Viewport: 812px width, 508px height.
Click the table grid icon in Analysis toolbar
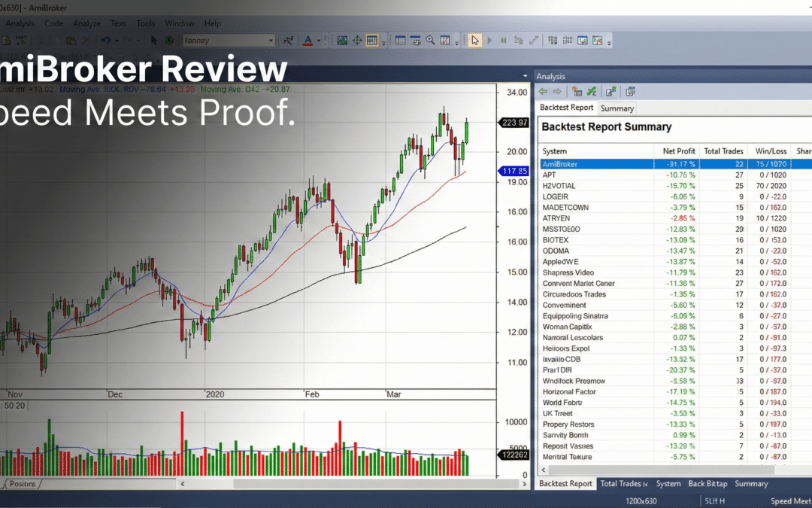tap(577, 92)
